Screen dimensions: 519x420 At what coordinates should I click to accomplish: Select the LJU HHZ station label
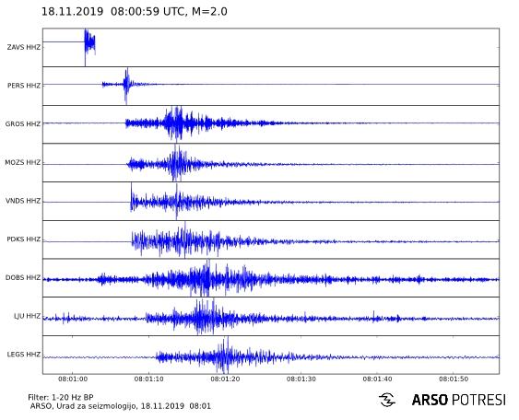coord(27,316)
